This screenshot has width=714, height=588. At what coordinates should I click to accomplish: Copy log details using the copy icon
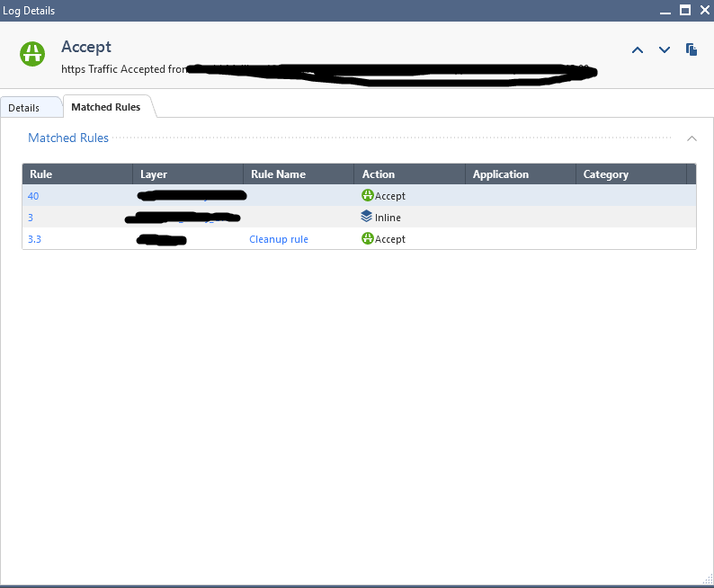[x=692, y=49]
